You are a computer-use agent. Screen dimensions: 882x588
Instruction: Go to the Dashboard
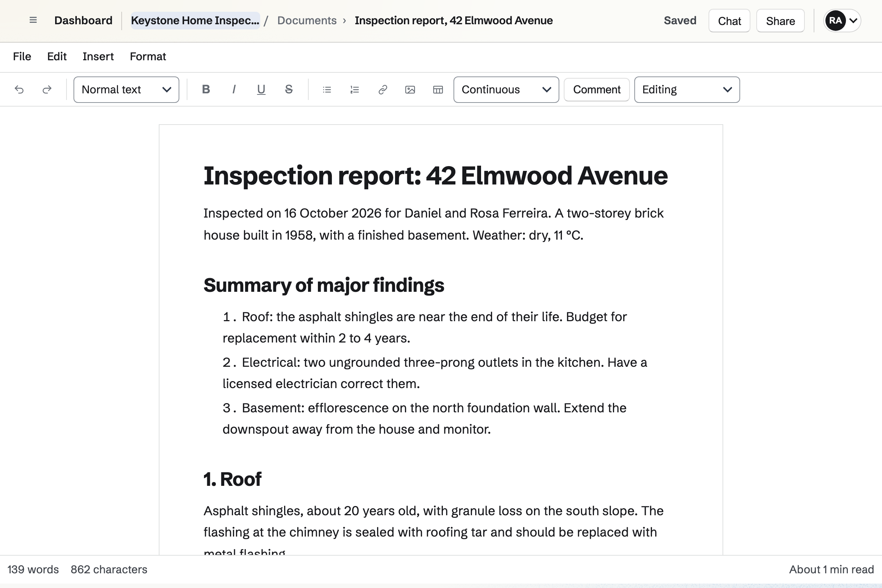pos(83,20)
